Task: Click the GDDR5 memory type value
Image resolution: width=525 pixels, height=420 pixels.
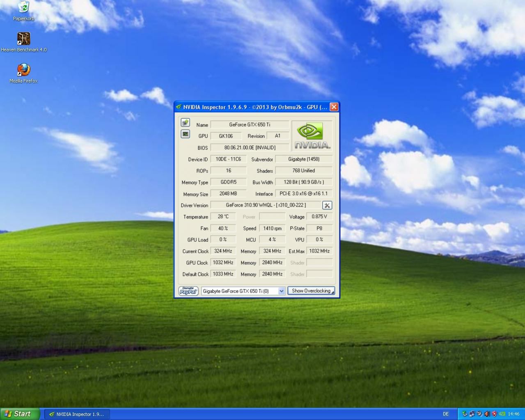Action: [228, 182]
